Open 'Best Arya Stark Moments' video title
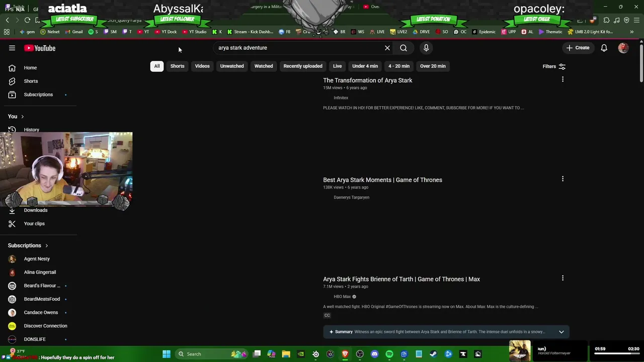The image size is (644, 362). [382, 180]
